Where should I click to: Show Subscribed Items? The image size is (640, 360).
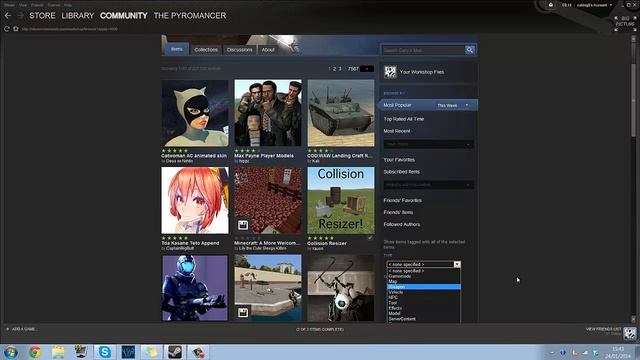[x=402, y=172]
